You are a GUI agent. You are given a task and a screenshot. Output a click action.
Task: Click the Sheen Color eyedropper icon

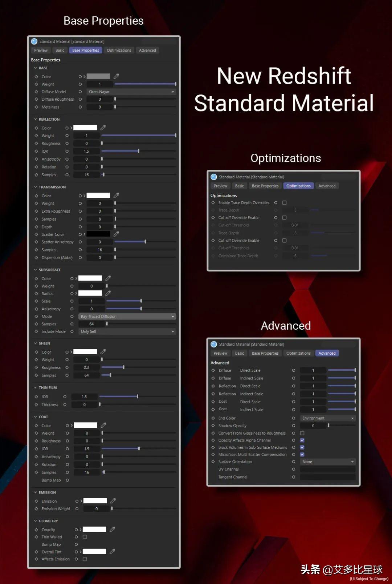(103, 351)
